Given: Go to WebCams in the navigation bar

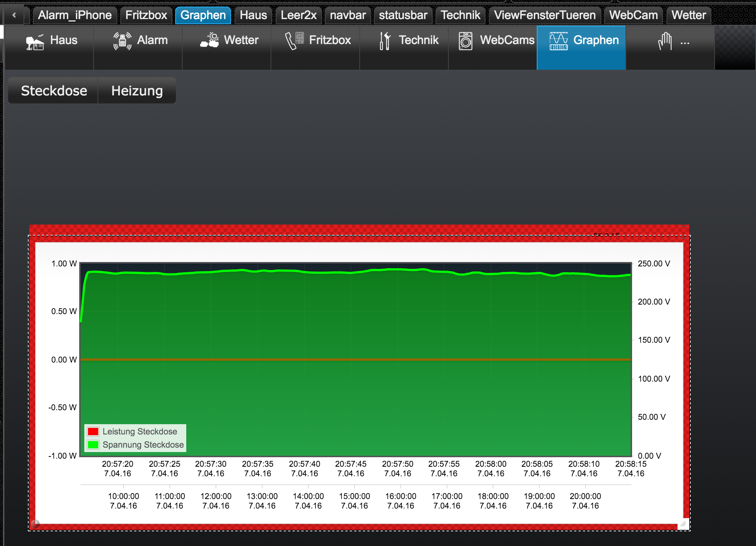Looking at the screenshot, I should click(493, 47).
